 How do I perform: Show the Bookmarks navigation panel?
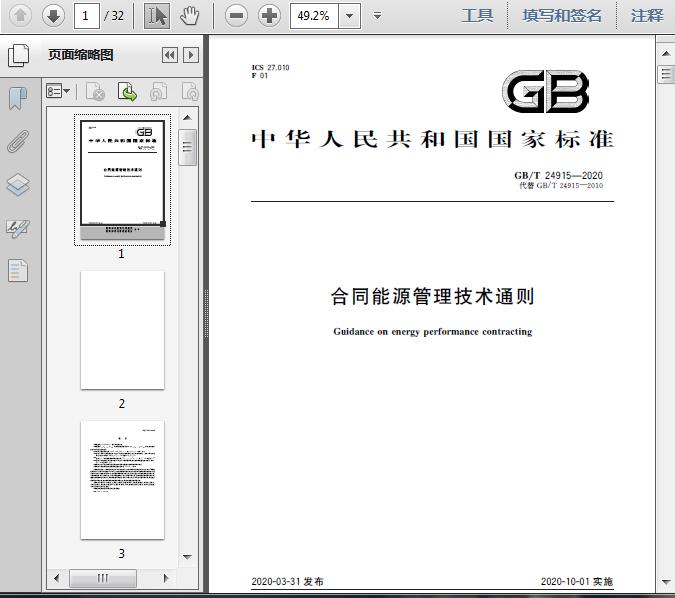pos(18,98)
